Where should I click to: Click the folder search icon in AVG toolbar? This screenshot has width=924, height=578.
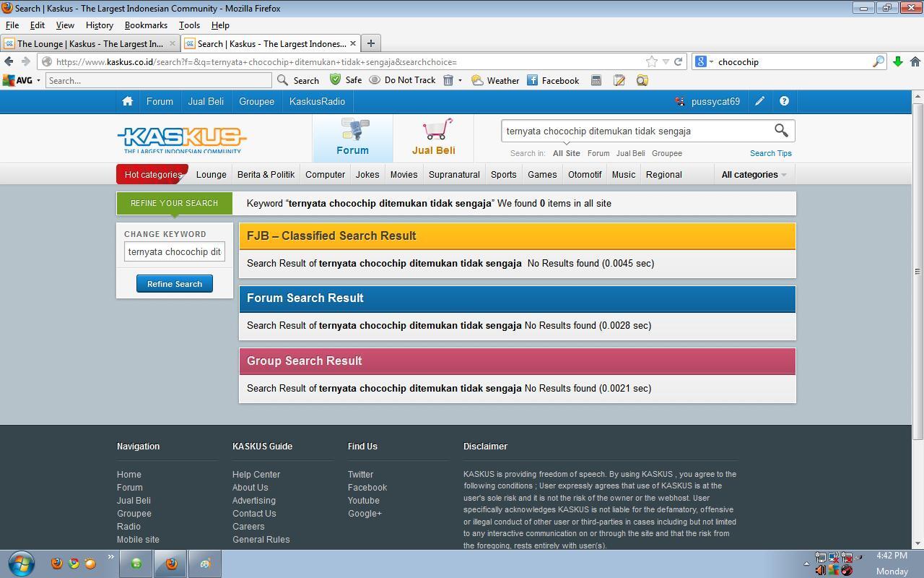642,80
